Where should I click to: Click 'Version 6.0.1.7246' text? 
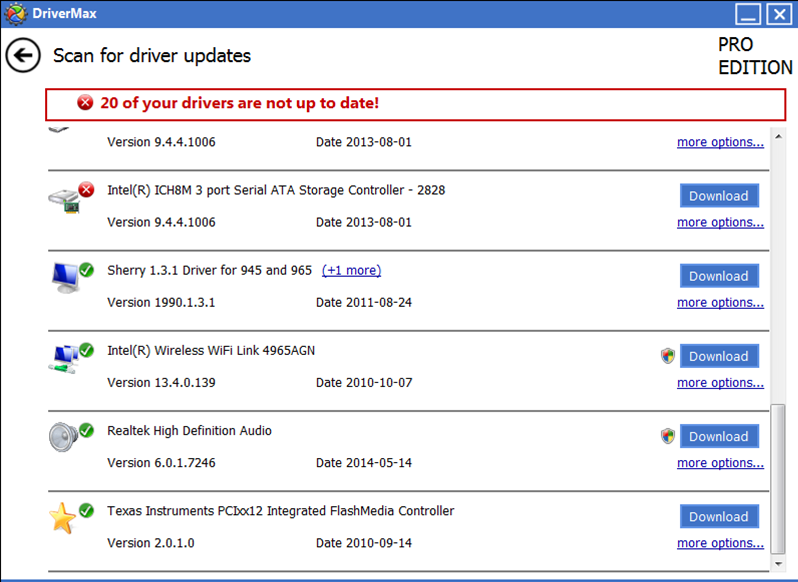(x=161, y=463)
